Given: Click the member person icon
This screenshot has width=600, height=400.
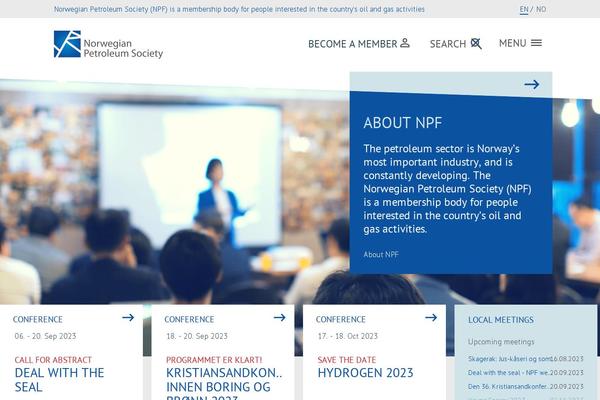Looking at the screenshot, I should coord(405,43).
